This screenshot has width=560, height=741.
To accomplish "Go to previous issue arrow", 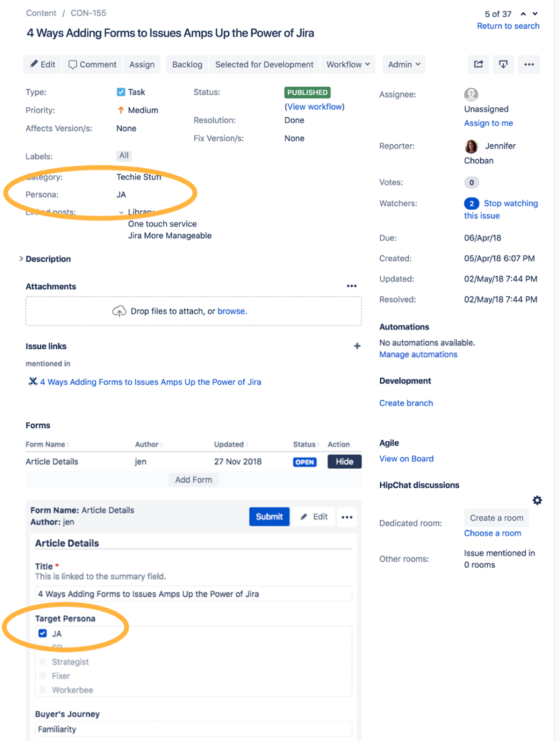I will 523,14.
